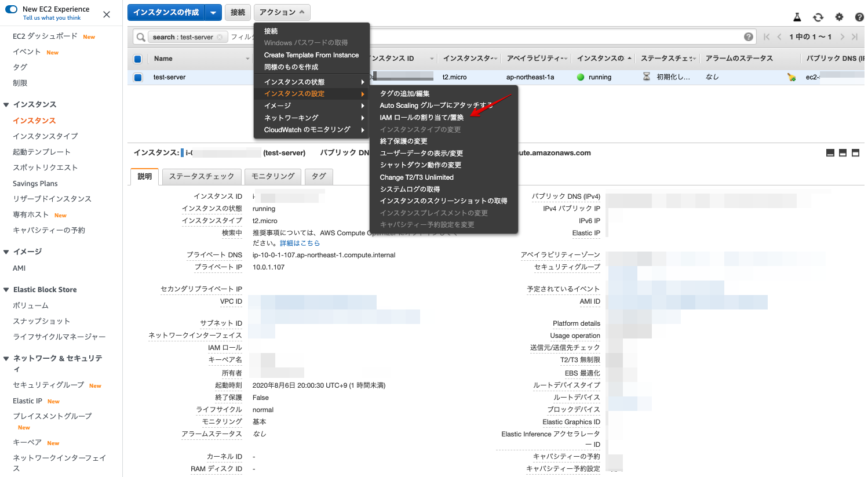Open the 詳細はこちら link
868x477 pixels.
tap(300, 243)
